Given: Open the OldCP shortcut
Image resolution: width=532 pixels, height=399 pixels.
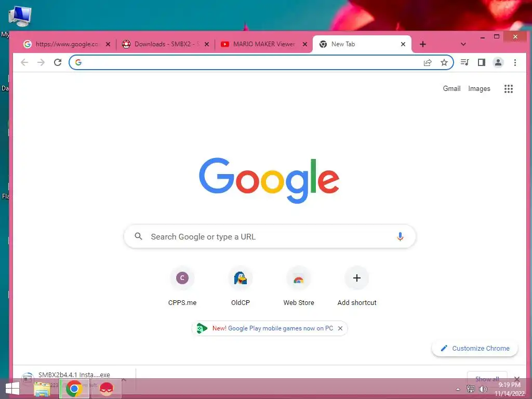Looking at the screenshot, I should click(x=241, y=286).
